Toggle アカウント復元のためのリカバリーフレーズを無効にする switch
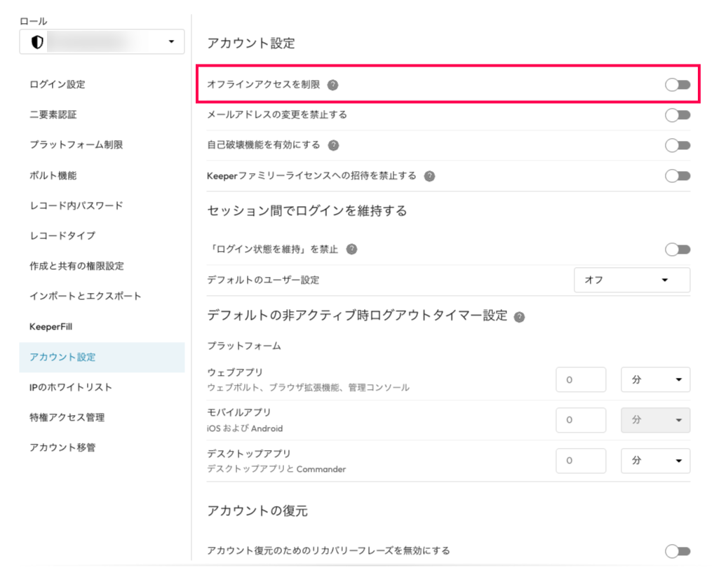The image size is (728, 570). 678,551
